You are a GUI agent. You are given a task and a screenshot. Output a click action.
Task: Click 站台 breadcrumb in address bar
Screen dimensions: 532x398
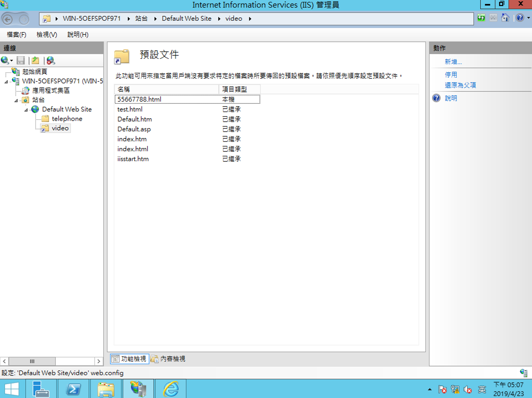[142, 18]
